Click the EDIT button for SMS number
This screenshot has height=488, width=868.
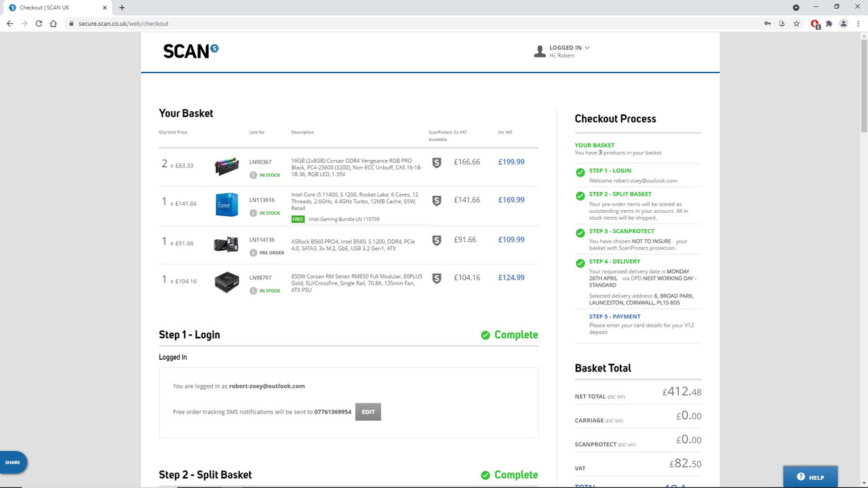368,411
